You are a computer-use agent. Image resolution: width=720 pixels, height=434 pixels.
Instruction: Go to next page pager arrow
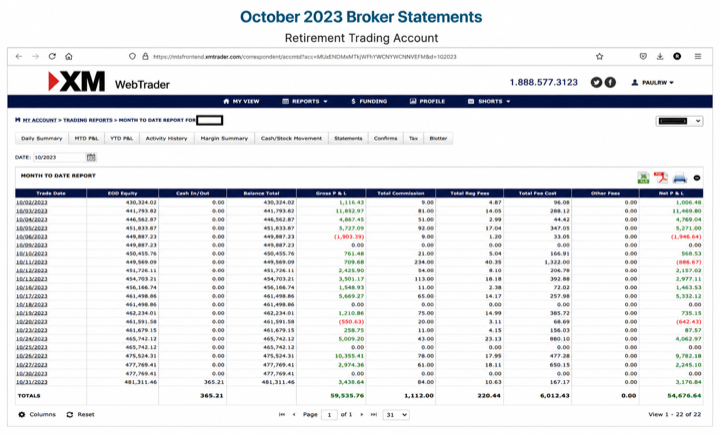[x=362, y=415]
